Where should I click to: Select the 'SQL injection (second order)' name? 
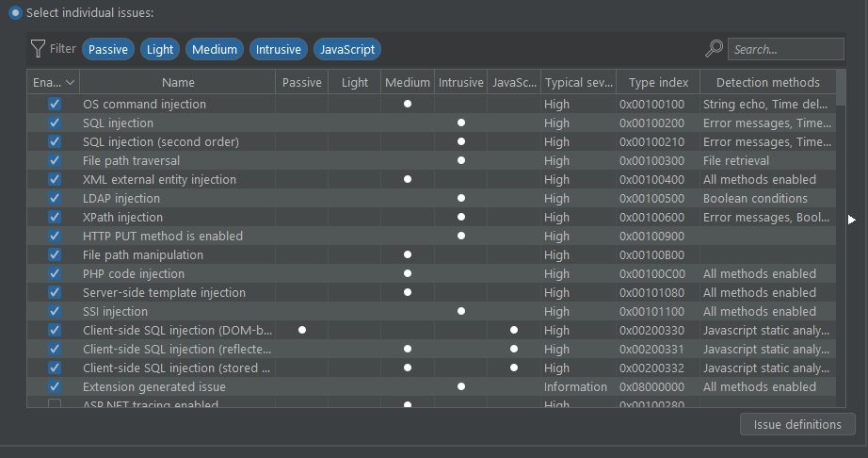161,141
